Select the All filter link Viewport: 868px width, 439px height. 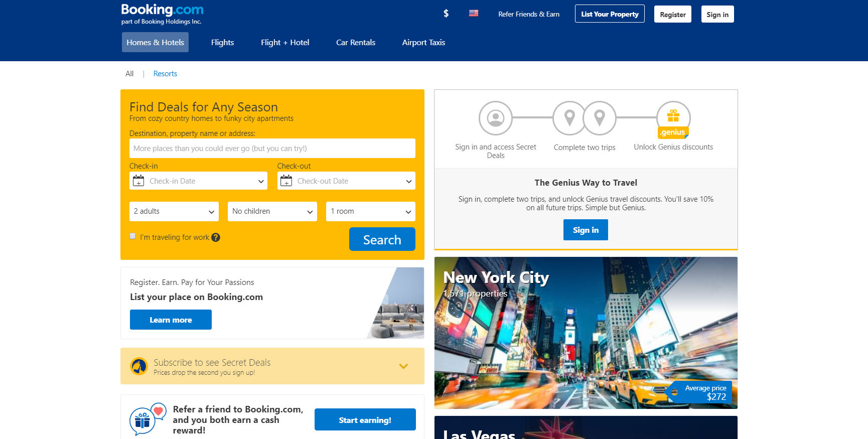(129, 74)
